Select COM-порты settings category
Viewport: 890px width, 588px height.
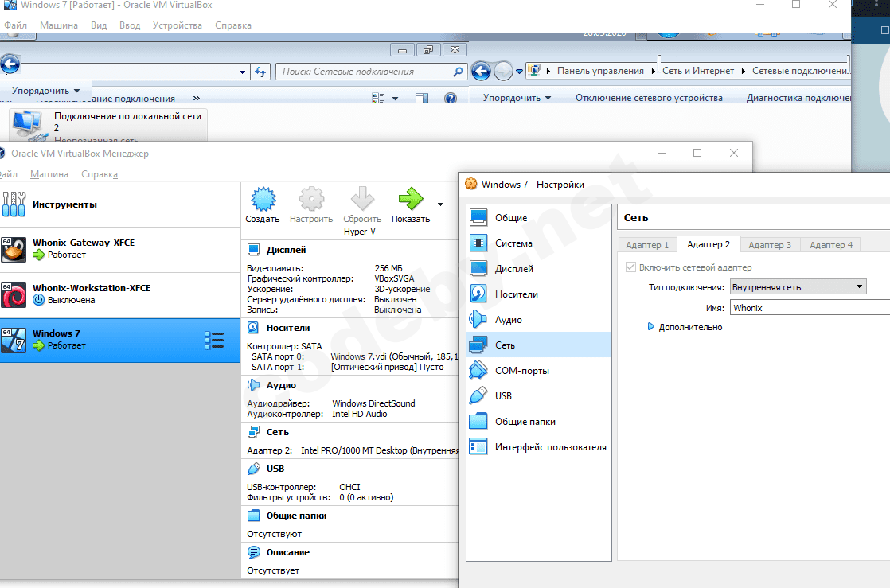(521, 371)
